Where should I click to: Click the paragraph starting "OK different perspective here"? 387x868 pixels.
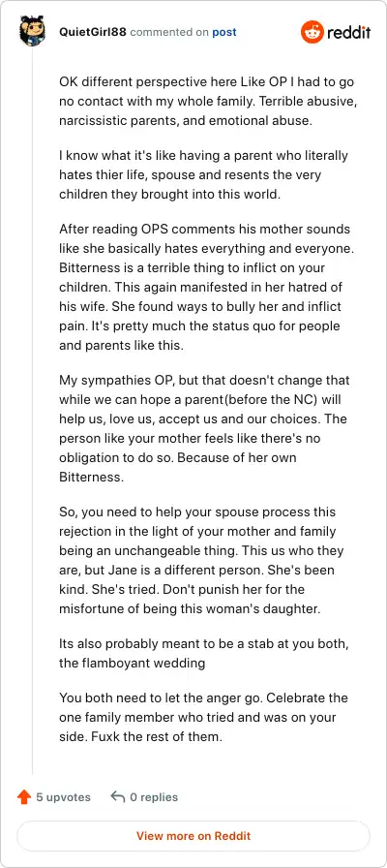pos(207,102)
